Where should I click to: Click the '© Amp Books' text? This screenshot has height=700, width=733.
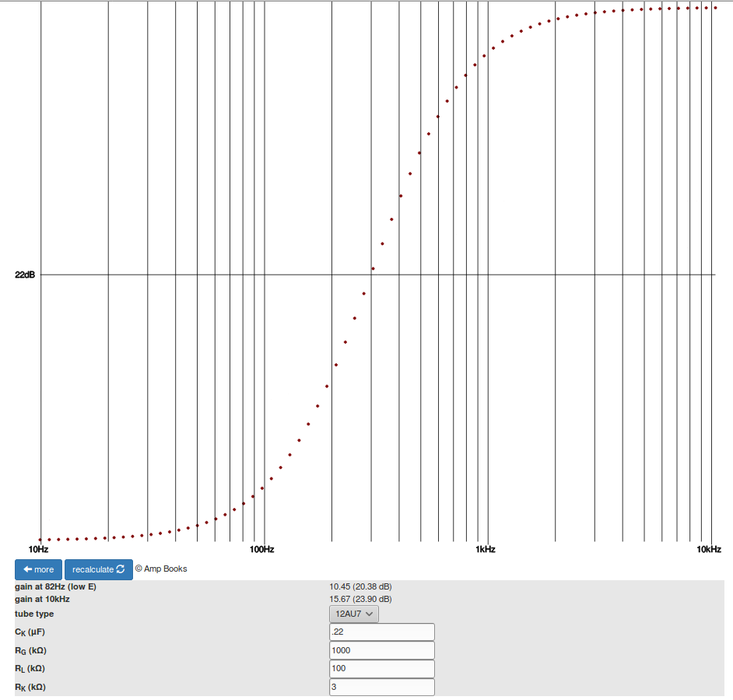point(161,569)
